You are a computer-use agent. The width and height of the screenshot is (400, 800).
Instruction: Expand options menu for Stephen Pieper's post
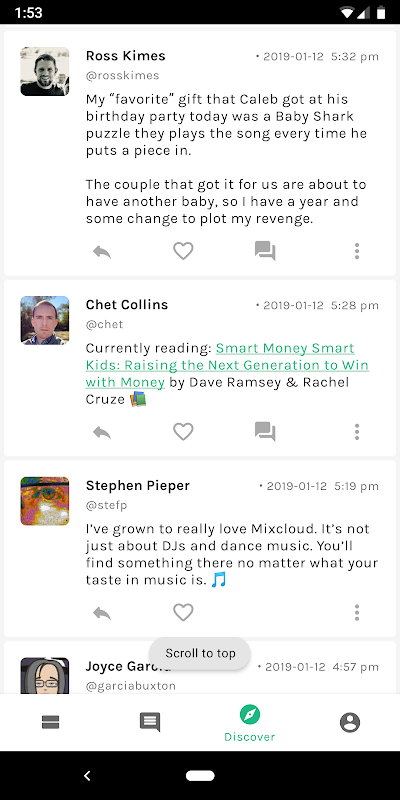pos(357,612)
